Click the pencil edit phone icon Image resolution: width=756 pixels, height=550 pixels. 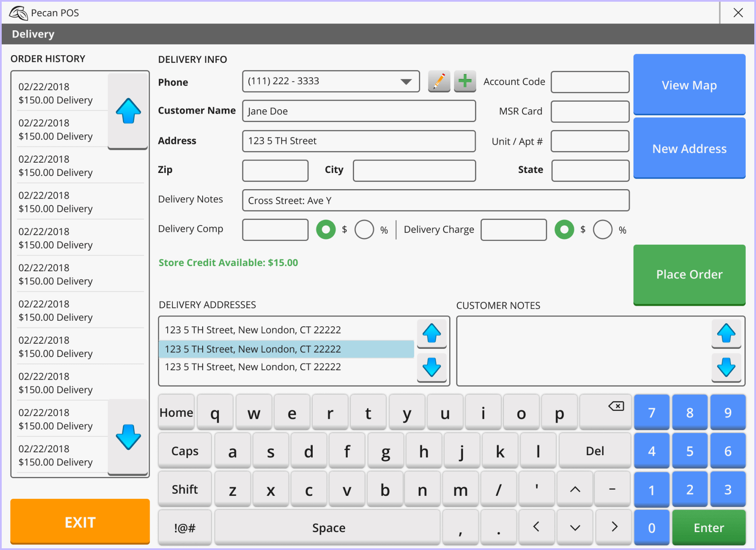[x=439, y=81]
